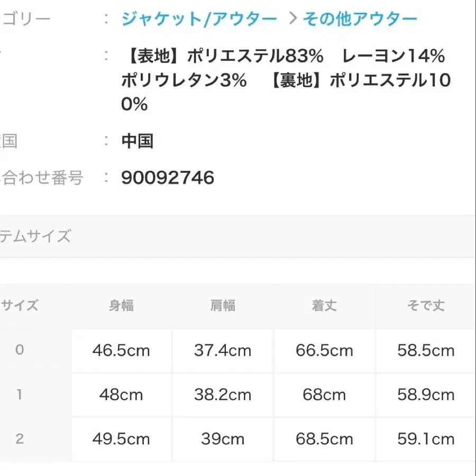Click the 68.5cm length cell for size 2
476x476 pixels.
[324, 440]
